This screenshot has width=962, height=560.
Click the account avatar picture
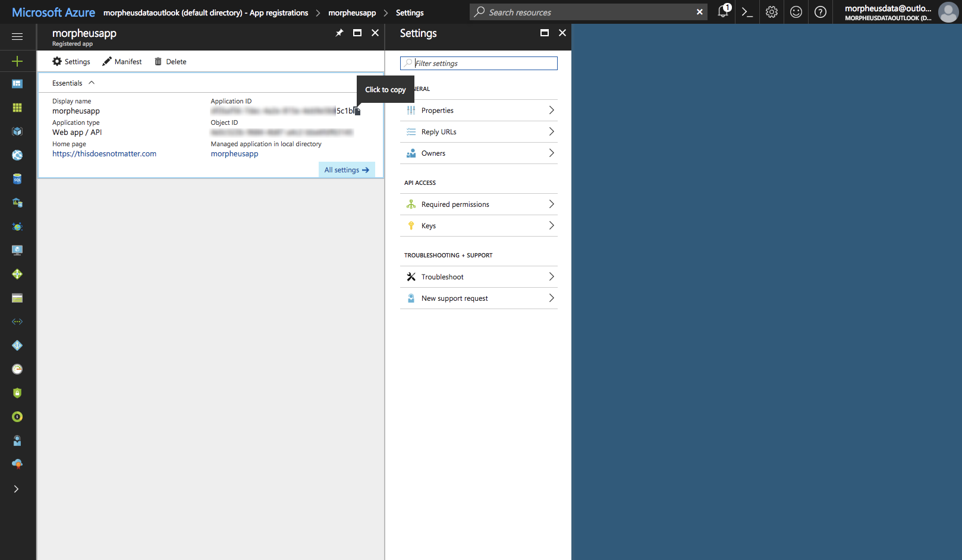click(x=948, y=12)
